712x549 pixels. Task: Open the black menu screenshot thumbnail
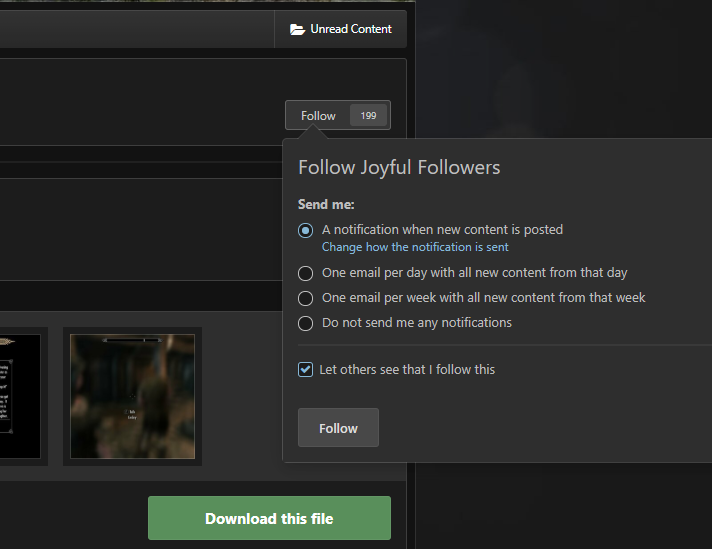(20, 396)
